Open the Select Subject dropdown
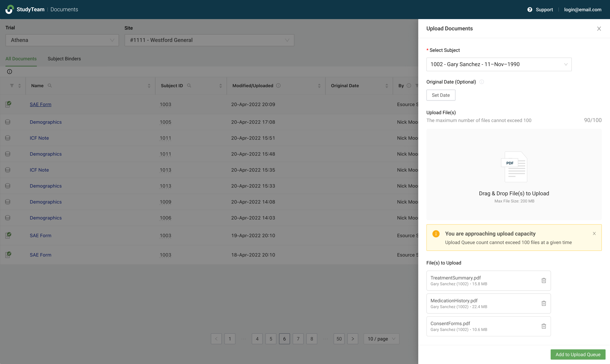Viewport: 610px width, 364px height. 499,65
